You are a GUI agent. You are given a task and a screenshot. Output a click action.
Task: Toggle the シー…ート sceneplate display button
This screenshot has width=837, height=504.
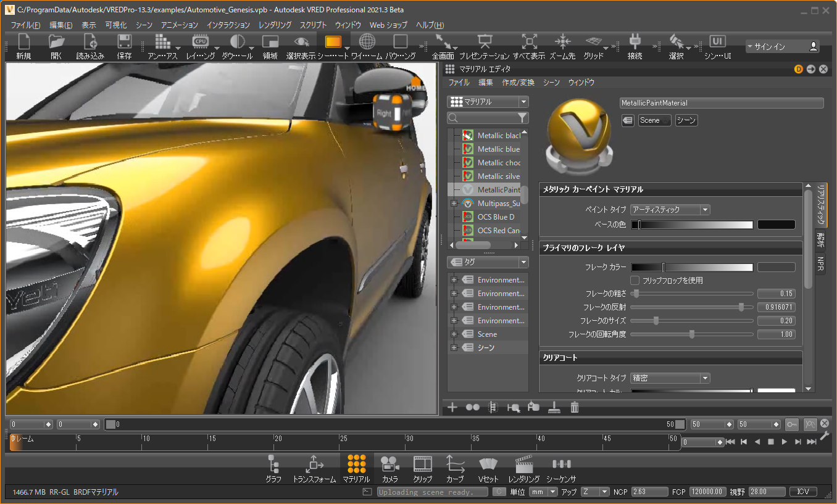333,42
